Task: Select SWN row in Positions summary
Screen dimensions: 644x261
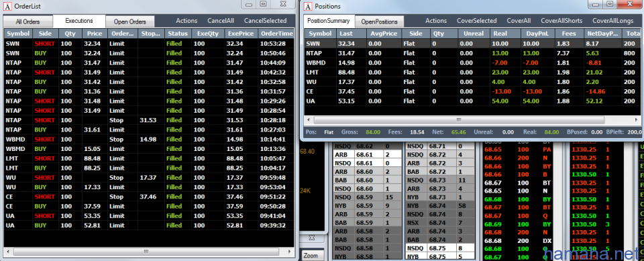Action: (473, 43)
